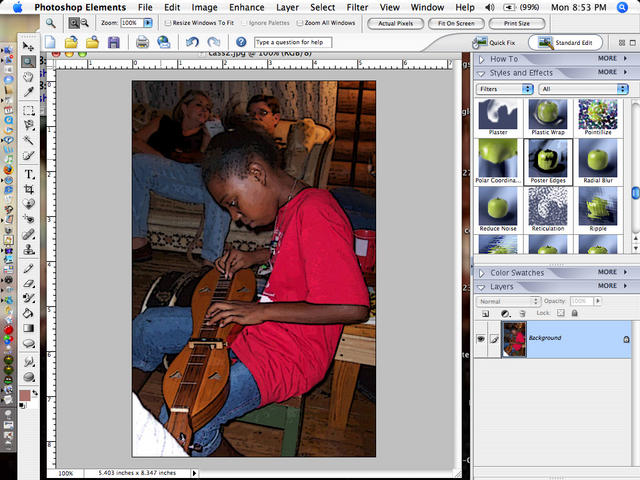Collapse the Layers panel

click(x=481, y=287)
